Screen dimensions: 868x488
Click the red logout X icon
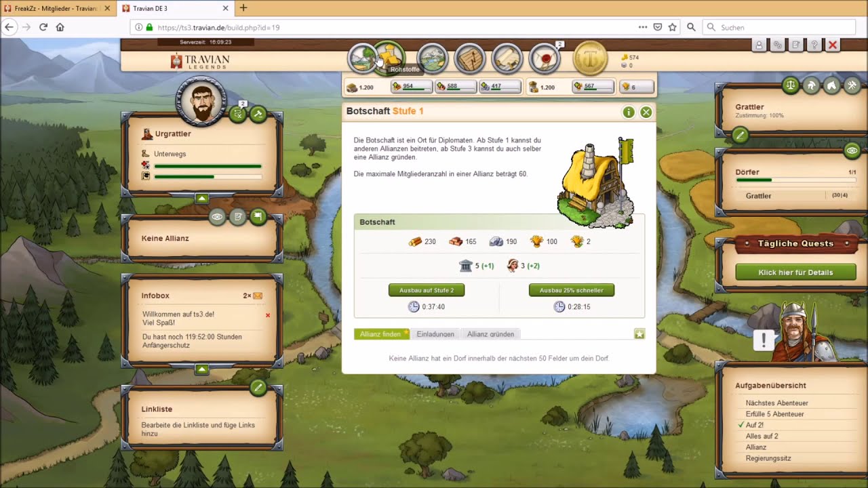(x=833, y=45)
